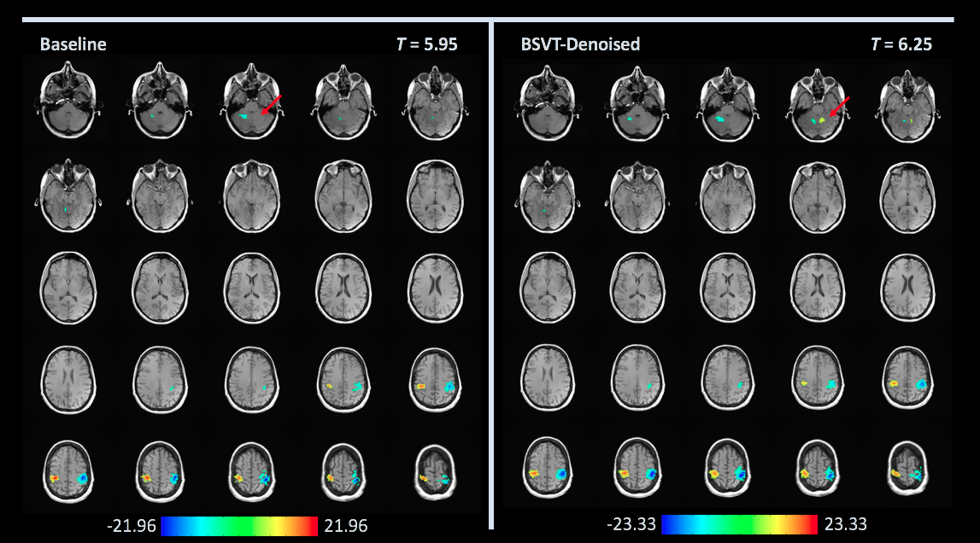Click the -21.96 minimum scale value

132,526
